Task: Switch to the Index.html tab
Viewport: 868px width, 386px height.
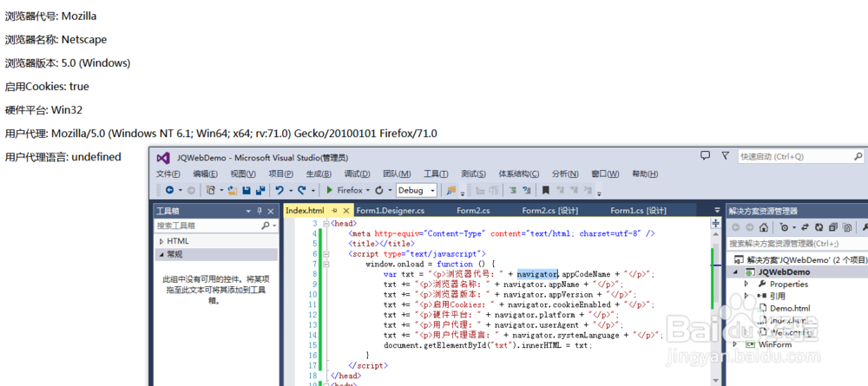Action: [305, 211]
